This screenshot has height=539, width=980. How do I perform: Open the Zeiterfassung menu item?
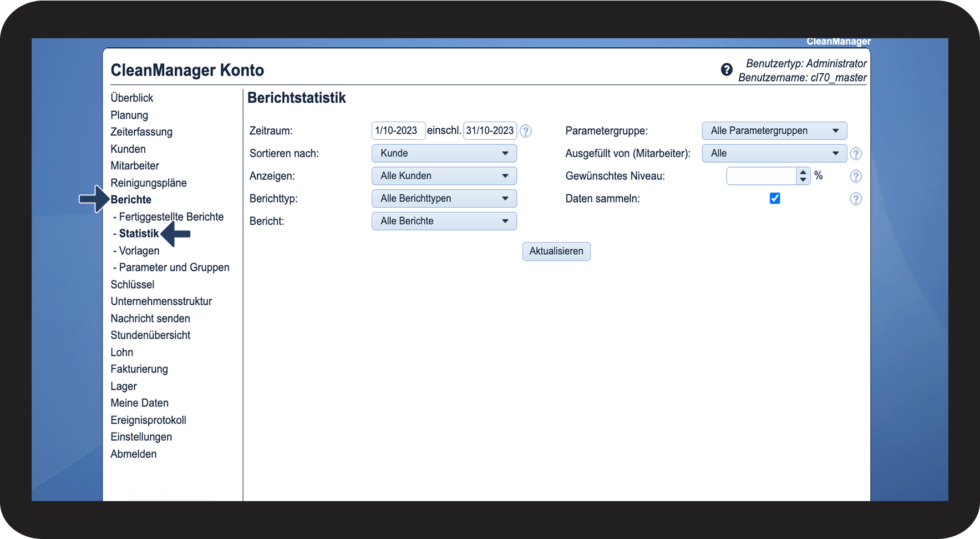coord(141,132)
